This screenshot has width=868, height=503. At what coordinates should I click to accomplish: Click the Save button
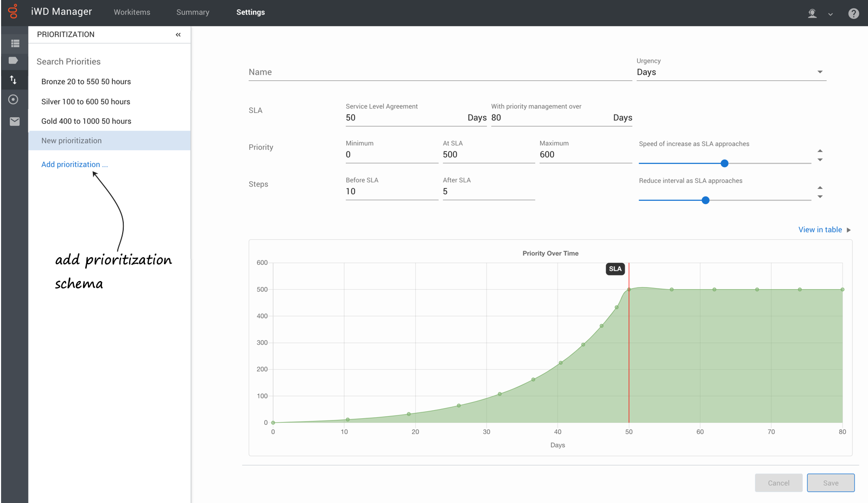pos(831,483)
